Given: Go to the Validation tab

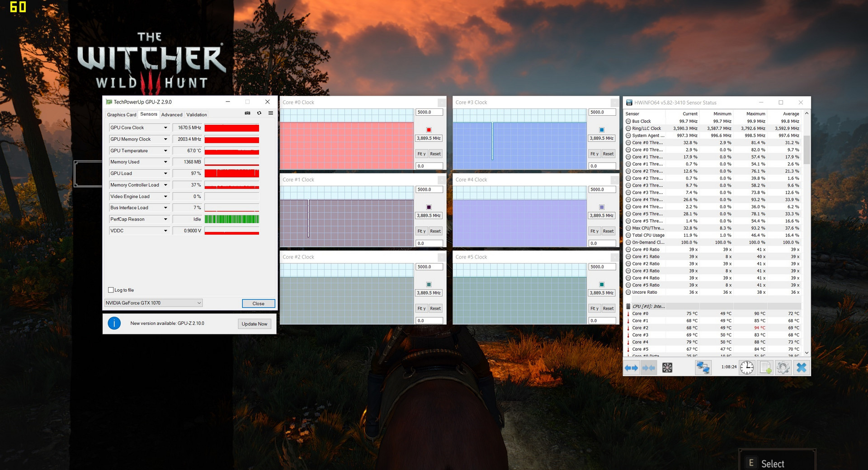Looking at the screenshot, I should (197, 115).
